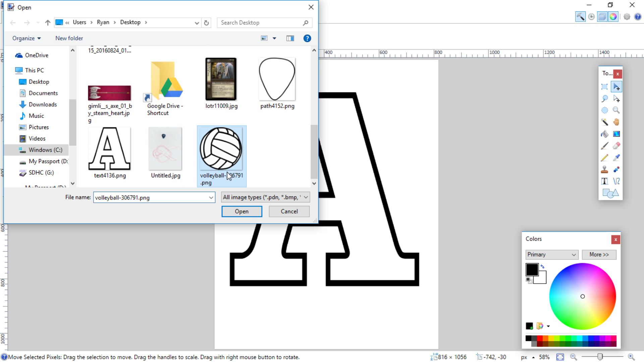The width and height of the screenshot is (644, 362).
Task: Open the Organize menu
Action: pos(26,38)
